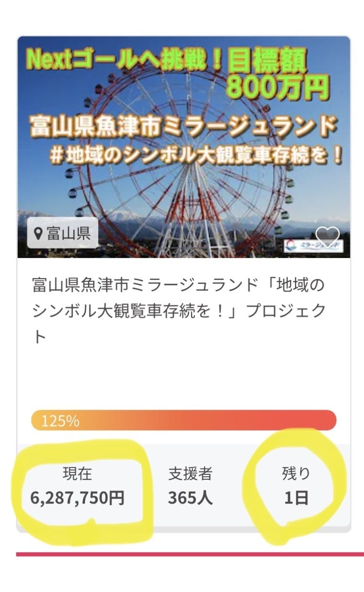364x592 pixels.
Task: Click the 1日 remaining days value
Action: 296,498
